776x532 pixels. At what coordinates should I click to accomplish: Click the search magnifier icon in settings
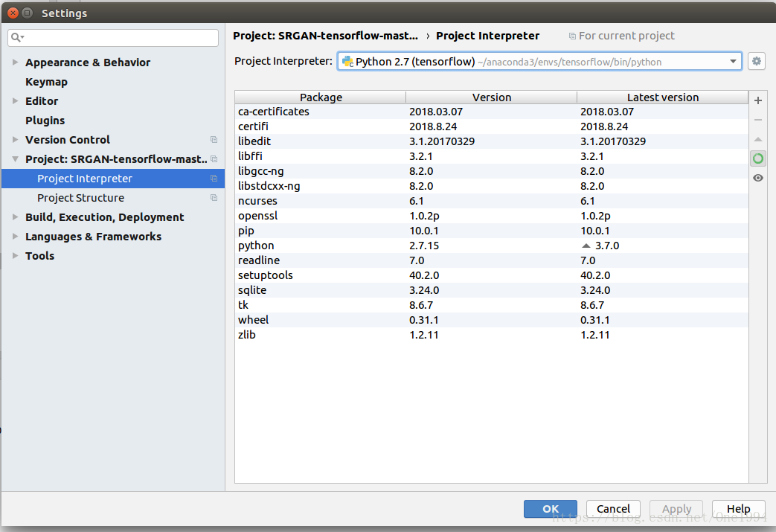pos(17,37)
